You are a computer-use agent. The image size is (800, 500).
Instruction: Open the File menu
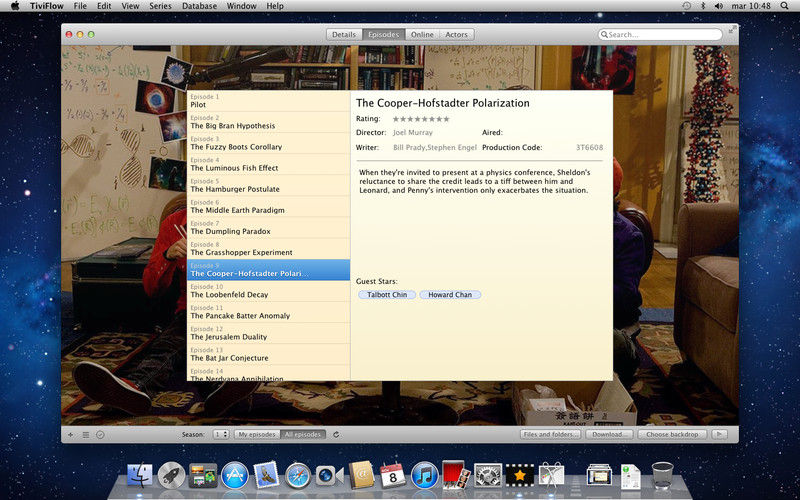[x=80, y=6]
